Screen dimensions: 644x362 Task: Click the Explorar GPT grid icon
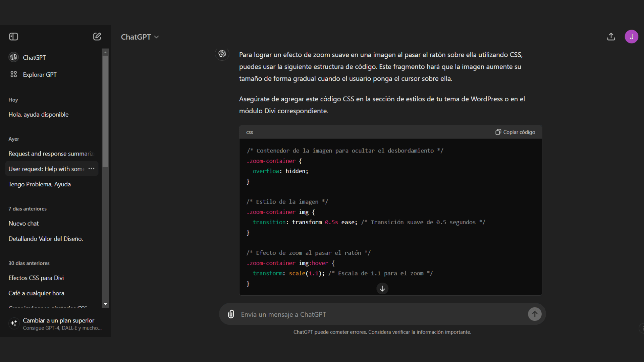click(x=14, y=74)
